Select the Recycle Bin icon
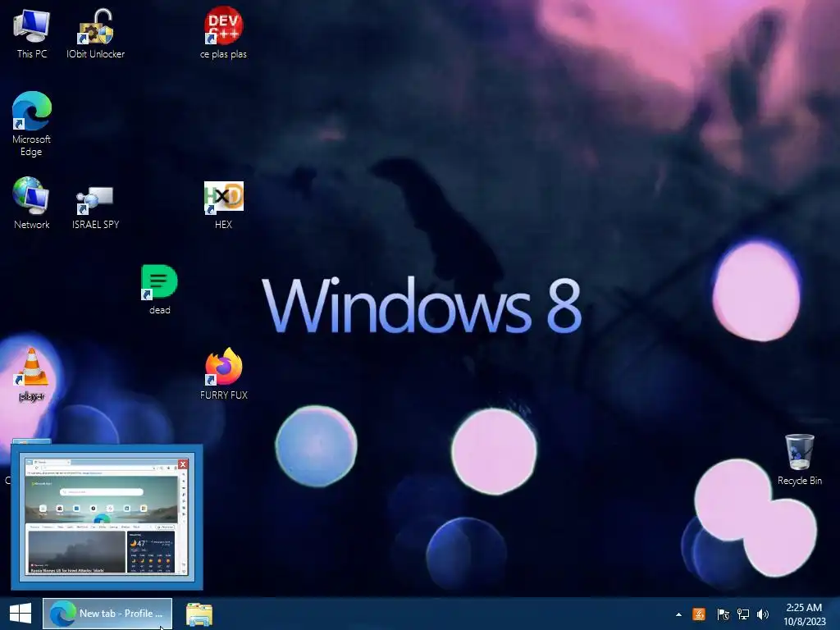840x630 pixels. (799, 459)
